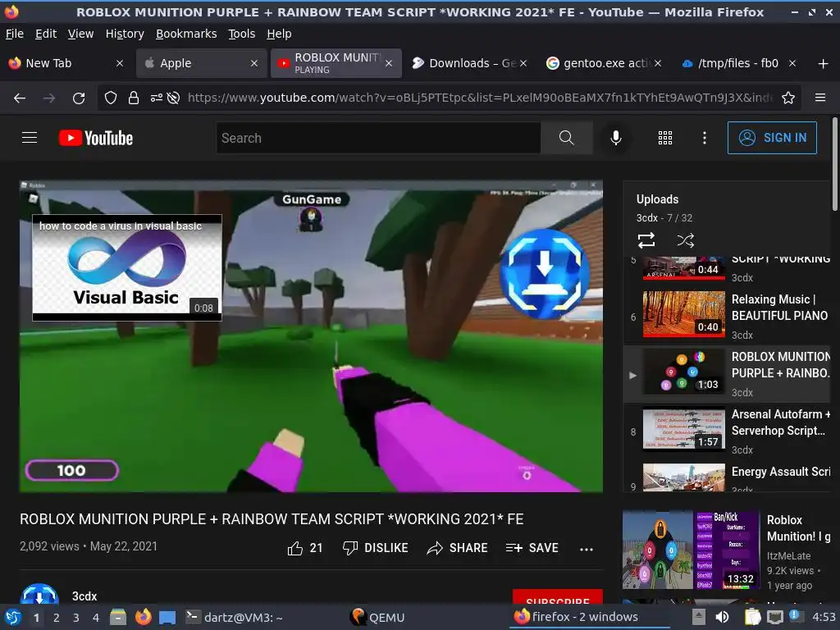840x630 pixels.
Task: Go back to the previous page
Action: tap(20, 98)
